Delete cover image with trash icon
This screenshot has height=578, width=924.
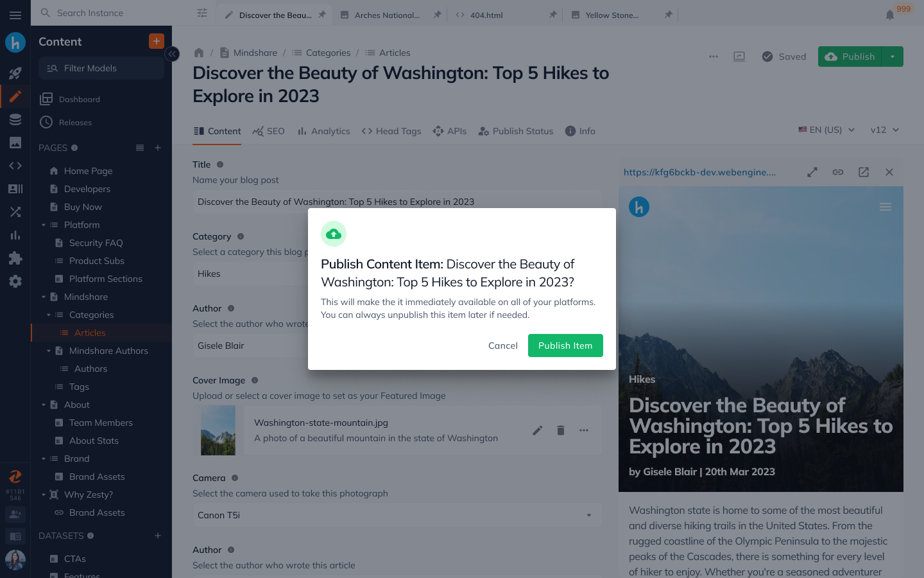[x=561, y=430]
